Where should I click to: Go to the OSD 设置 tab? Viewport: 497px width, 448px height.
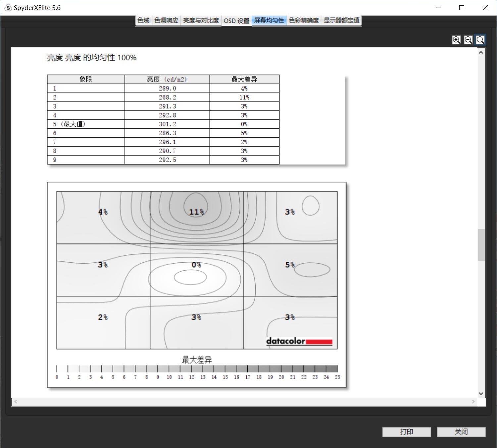(236, 21)
